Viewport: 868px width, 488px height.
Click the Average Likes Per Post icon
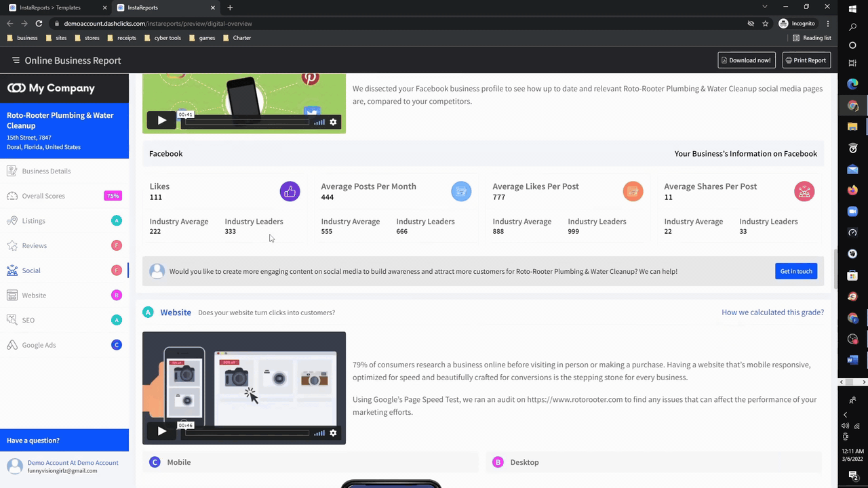633,192
